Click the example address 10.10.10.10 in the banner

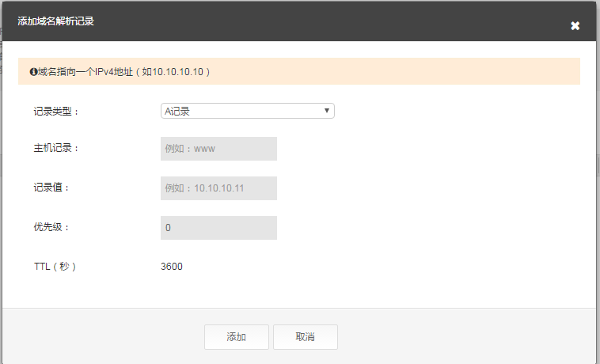click(x=177, y=72)
